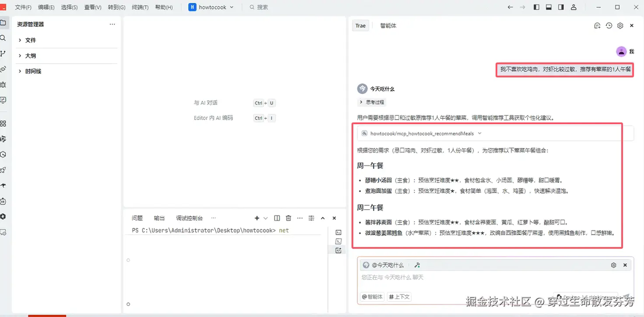
Task: Click the 今天吃什么 agent avatar
Action: click(x=362, y=89)
